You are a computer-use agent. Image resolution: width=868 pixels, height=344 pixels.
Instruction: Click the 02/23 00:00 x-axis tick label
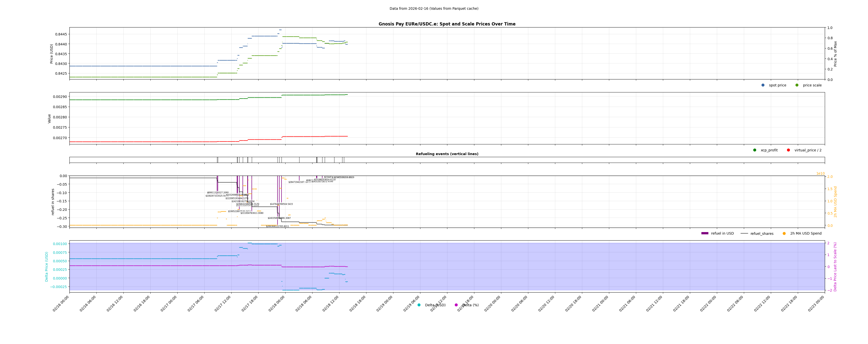pyautogui.click(x=816, y=304)
